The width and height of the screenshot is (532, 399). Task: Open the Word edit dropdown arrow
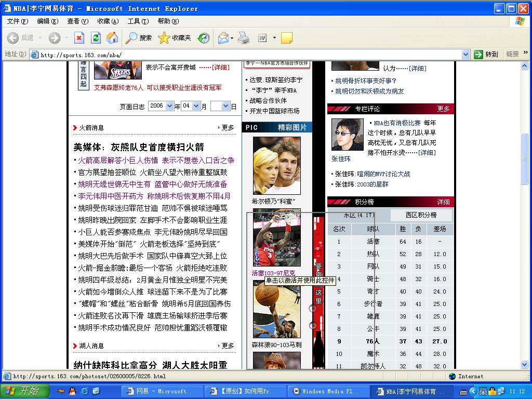(x=274, y=38)
